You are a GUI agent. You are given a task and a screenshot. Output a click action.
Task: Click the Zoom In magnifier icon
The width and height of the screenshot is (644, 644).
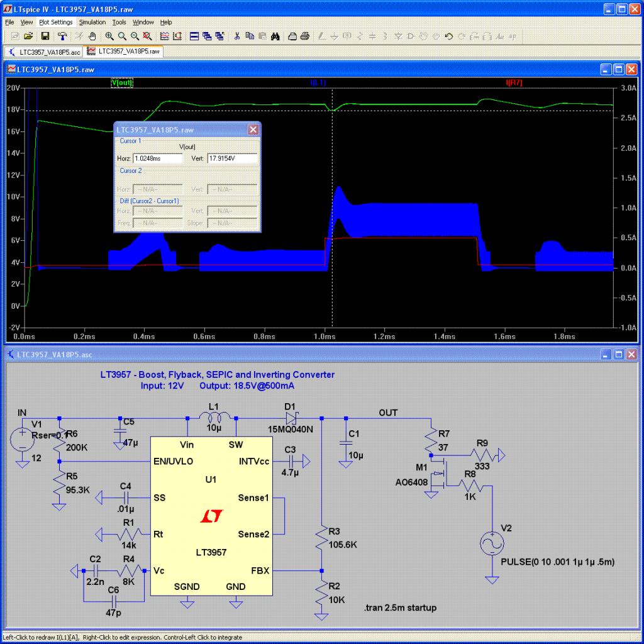[109, 36]
